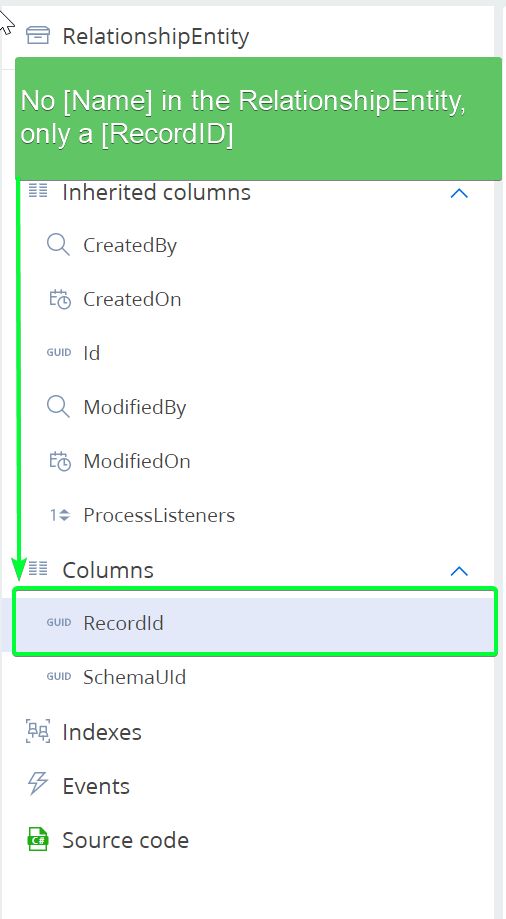Collapse the Columns section chevron

tap(459, 571)
